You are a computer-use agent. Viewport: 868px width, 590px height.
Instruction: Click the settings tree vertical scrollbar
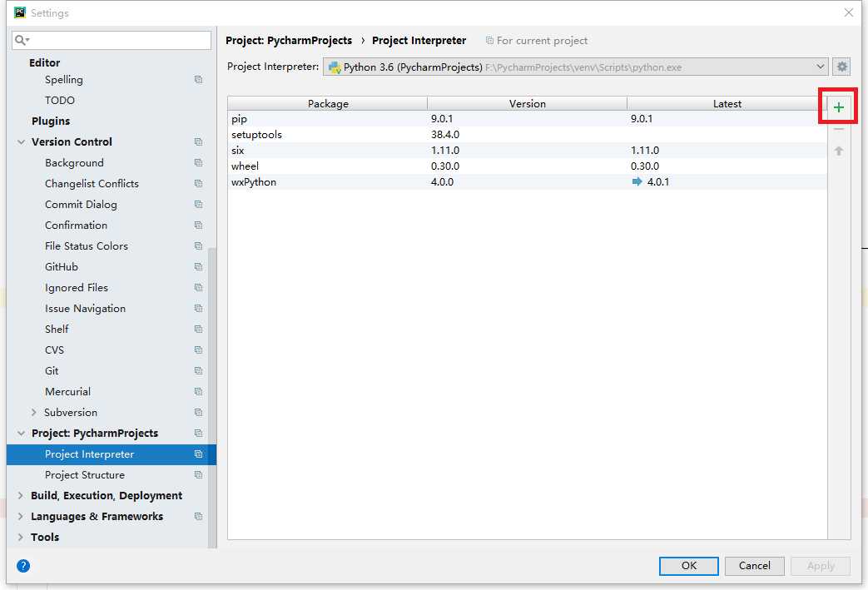[212, 397]
